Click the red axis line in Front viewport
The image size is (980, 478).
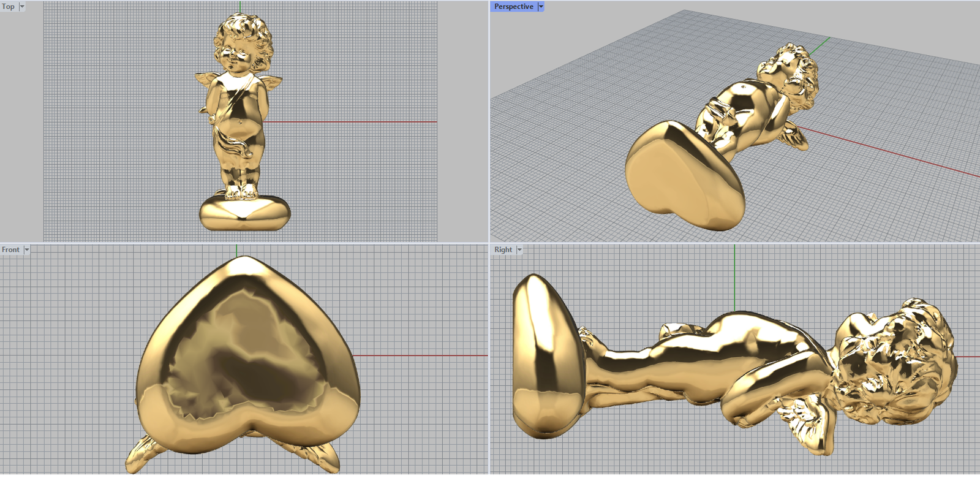[x=423, y=355]
